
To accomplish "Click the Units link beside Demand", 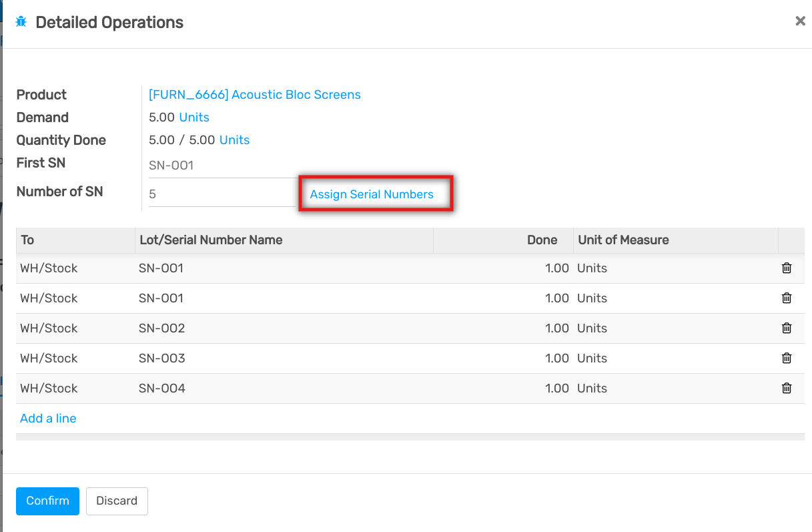I will [x=194, y=117].
